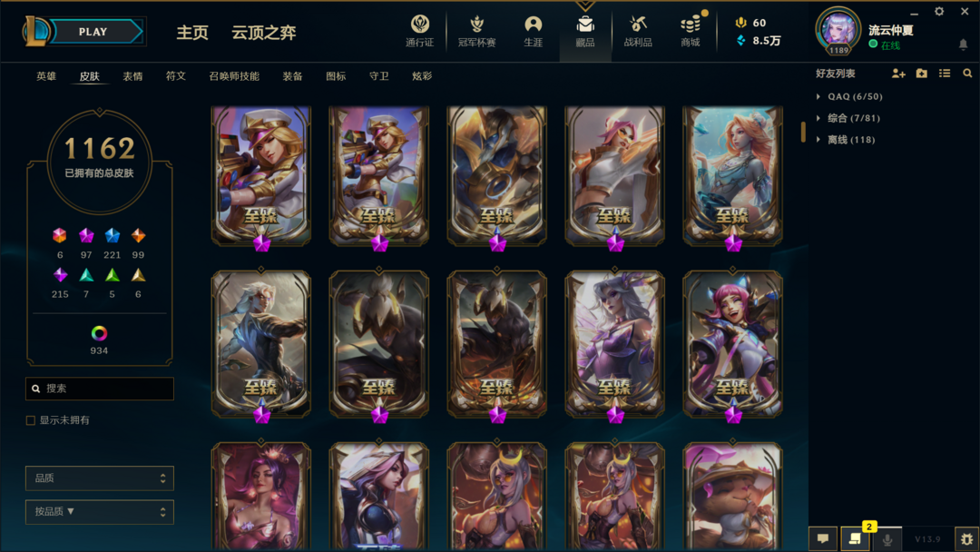The width and height of the screenshot is (980, 552).
Task: Toggle the 显示未拥有 checkbox
Action: (x=31, y=420)
